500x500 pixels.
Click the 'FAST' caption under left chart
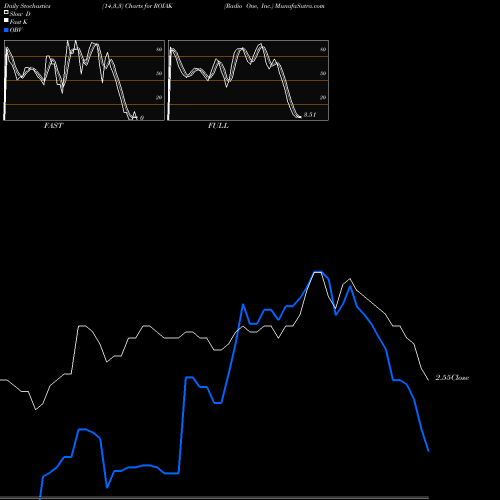click(53, 126)
